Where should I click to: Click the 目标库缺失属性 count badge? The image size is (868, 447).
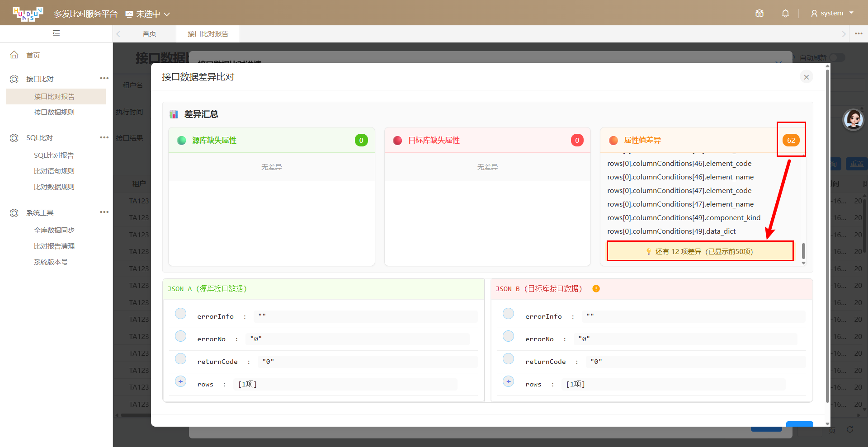pos(577,140)
